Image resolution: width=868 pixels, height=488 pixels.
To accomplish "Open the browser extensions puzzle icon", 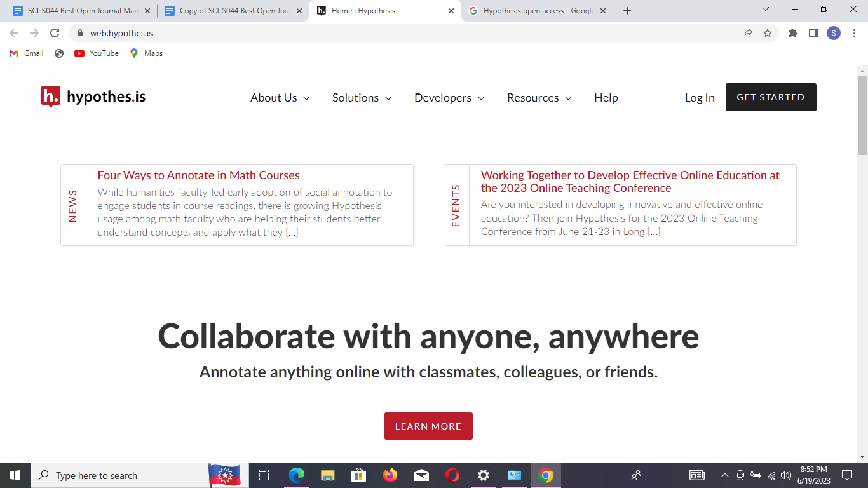I will [x=792, y=32].
